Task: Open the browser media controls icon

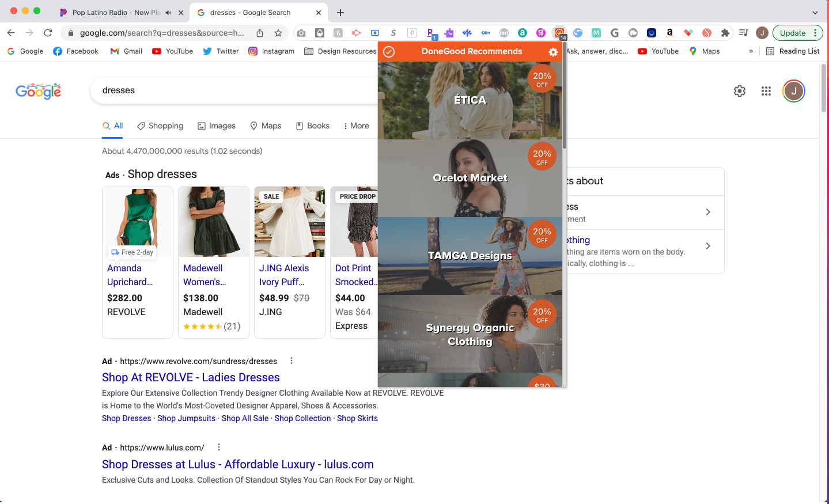Action: point(743,33)
